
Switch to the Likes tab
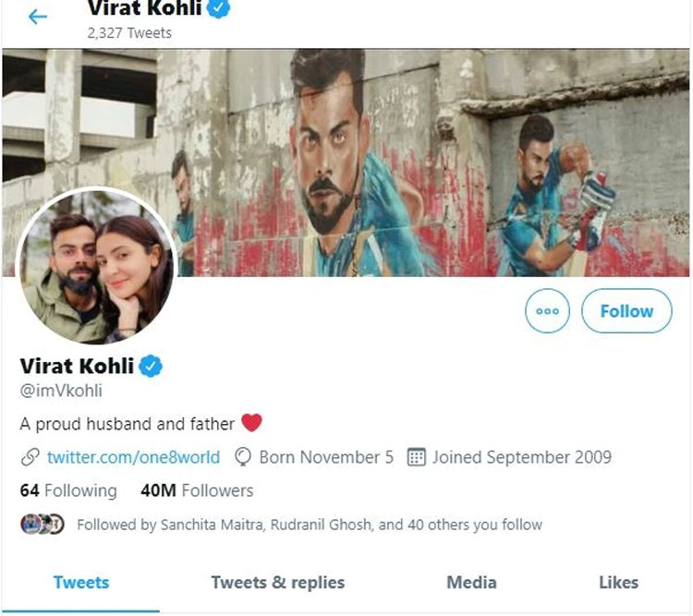[618, 582]
